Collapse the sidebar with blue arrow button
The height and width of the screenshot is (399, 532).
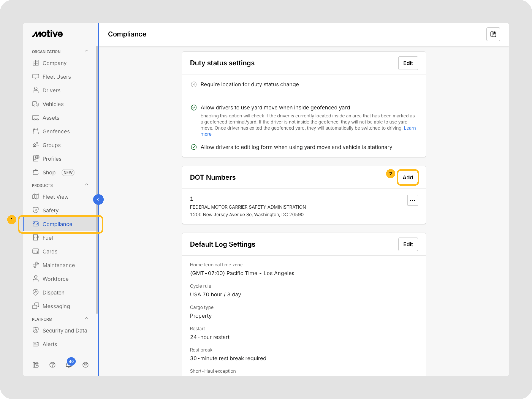coord(98,199)
